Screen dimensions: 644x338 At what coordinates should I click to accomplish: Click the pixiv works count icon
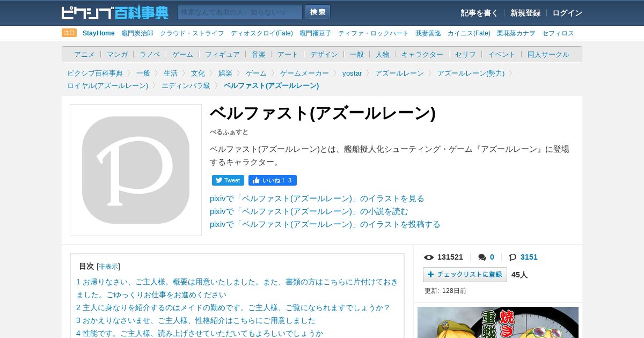click(513, 257)
